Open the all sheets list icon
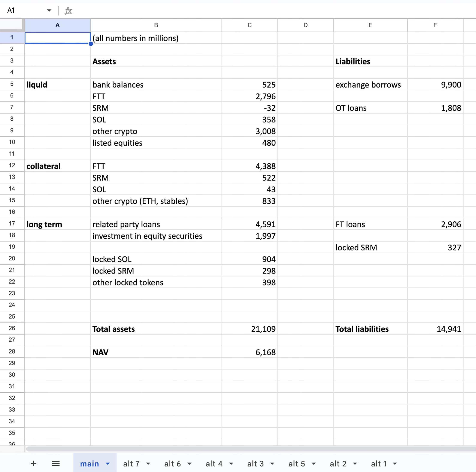Screen dimensions: 476x472 pos(55,463)
